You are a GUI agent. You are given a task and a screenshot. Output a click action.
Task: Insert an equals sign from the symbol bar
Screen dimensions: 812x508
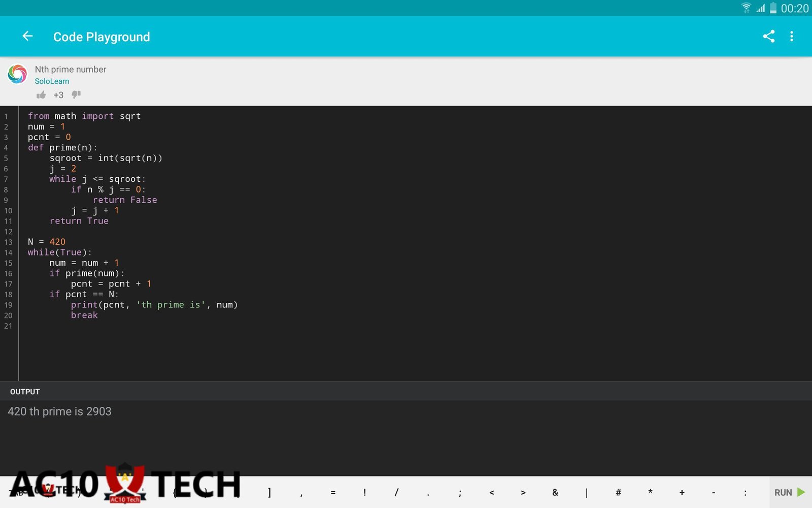click(333, 492)
